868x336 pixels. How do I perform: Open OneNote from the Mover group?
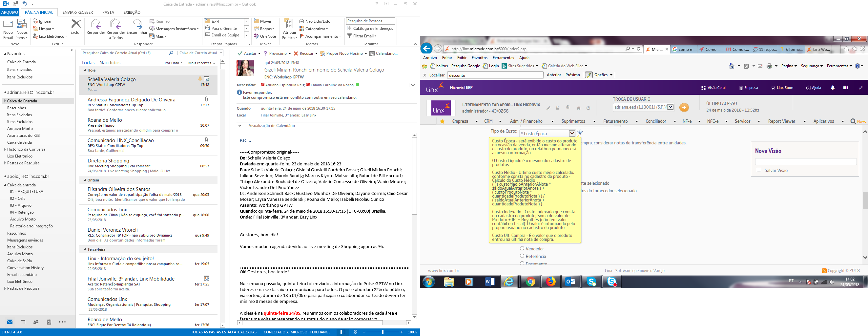pyautogui.click(x=265, y=36)
